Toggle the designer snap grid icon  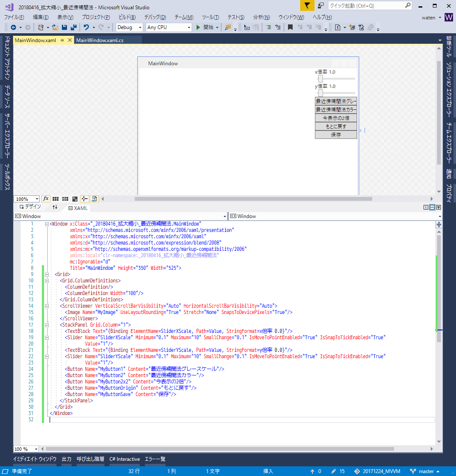click(x=55, y=199)
